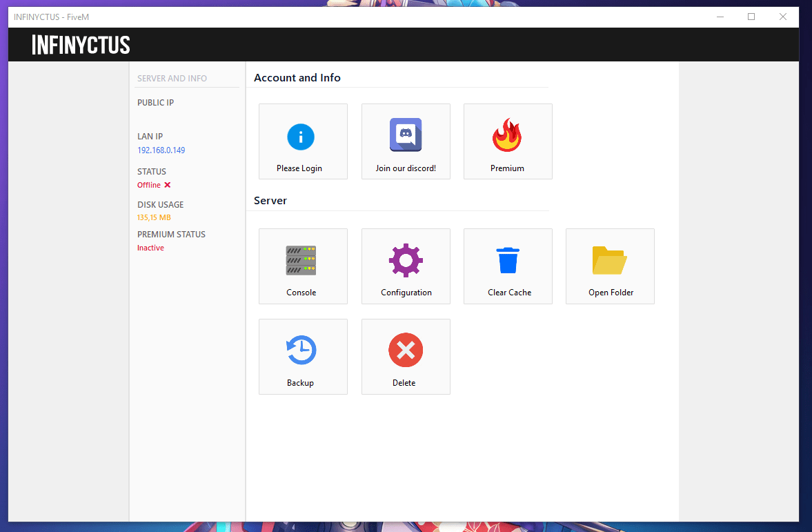The height and width of the screenshot is (532, 812).
Task: Click the STATUS label in sidebar
Action: (x=151, y=171)
